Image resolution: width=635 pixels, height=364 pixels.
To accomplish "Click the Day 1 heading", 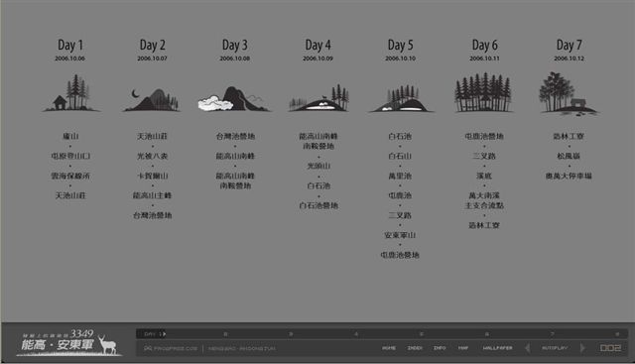I will (70, 45).
